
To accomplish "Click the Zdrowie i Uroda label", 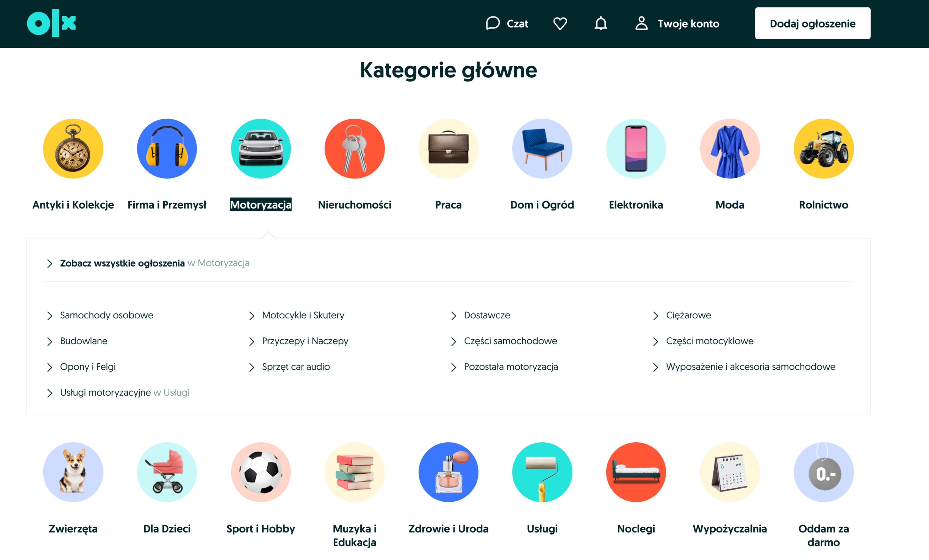I will coord(448,529).
